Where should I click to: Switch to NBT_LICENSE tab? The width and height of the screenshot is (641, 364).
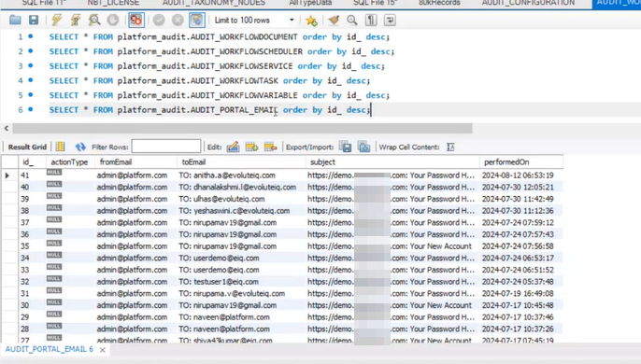pos(113,3)
